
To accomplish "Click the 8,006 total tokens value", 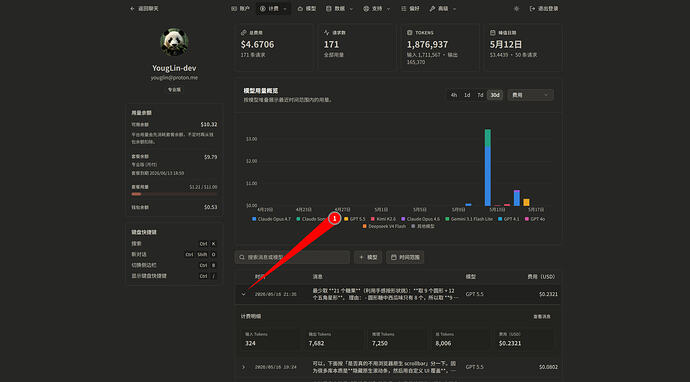I will tap(443, 343).
